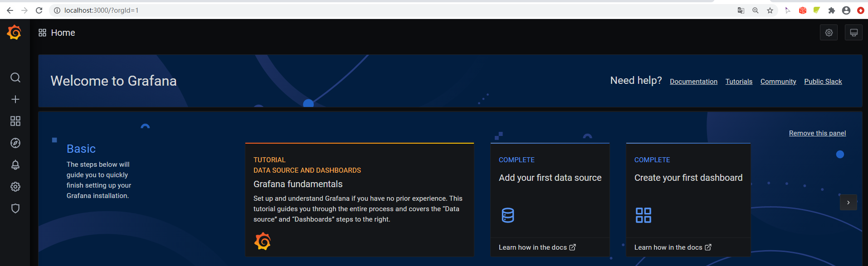Click the browser back arrow

pyautogui.click(x=10, y=10)
